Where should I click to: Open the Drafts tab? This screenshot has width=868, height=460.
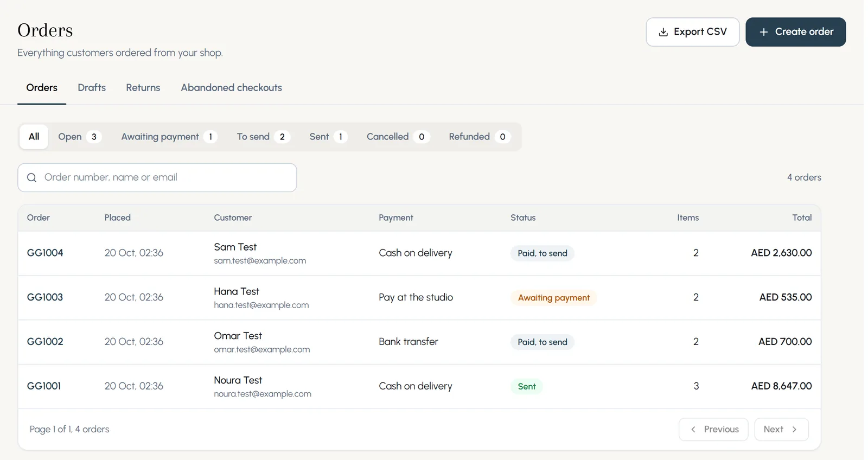tap(92, 88)
